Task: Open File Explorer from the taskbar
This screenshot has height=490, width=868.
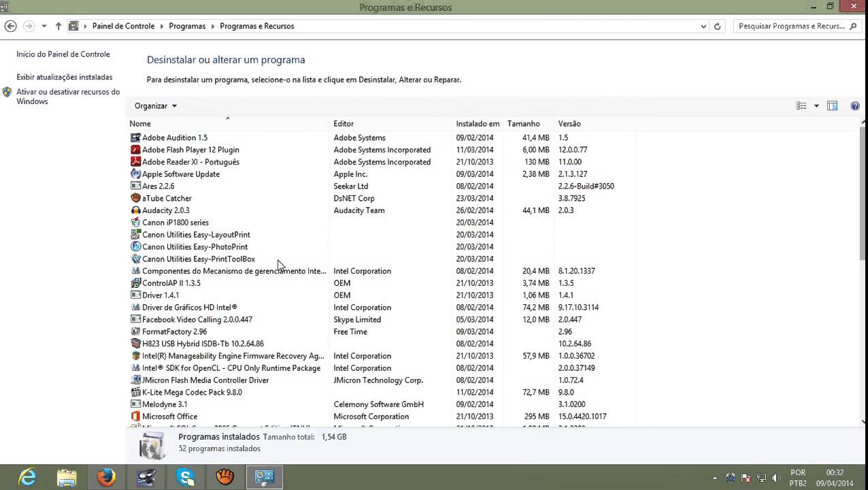Action: (x=67, y=478)
